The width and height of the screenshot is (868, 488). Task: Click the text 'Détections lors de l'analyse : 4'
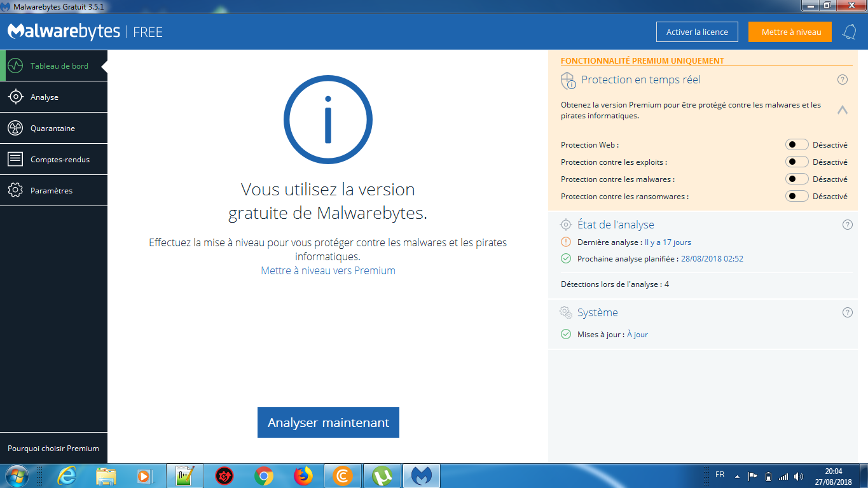point(615,284)
